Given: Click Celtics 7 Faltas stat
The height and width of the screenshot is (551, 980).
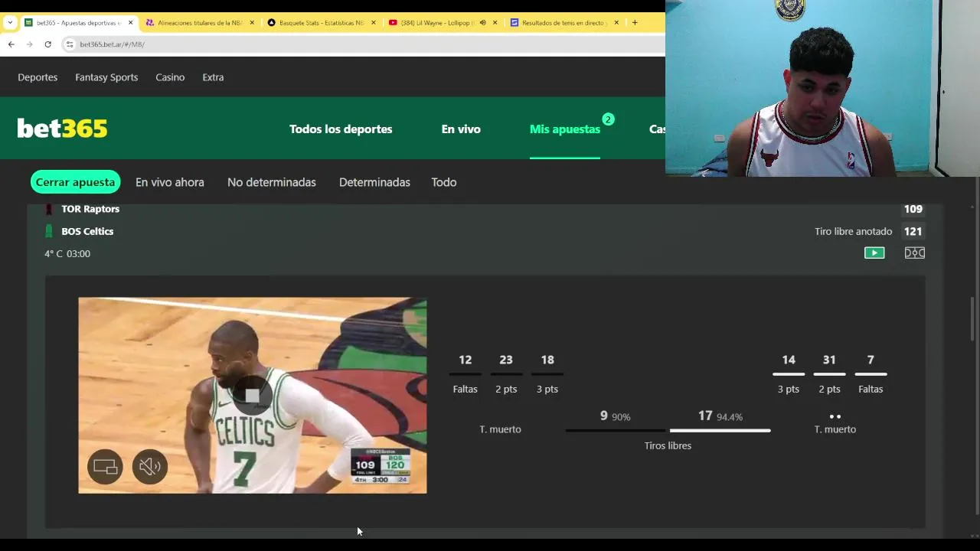Looking at the screenshot, I should (871, 373).
